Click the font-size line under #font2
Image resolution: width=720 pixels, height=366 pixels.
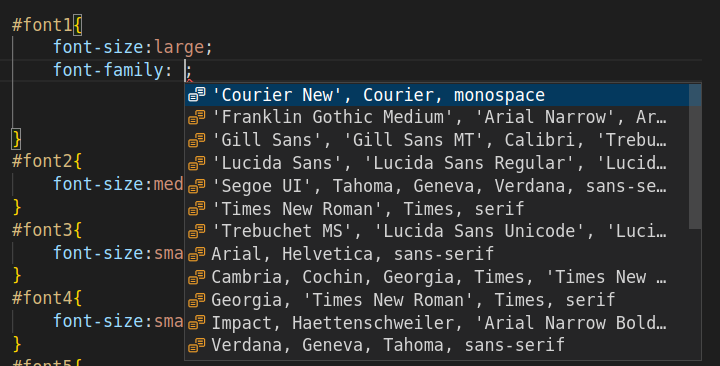118,184
